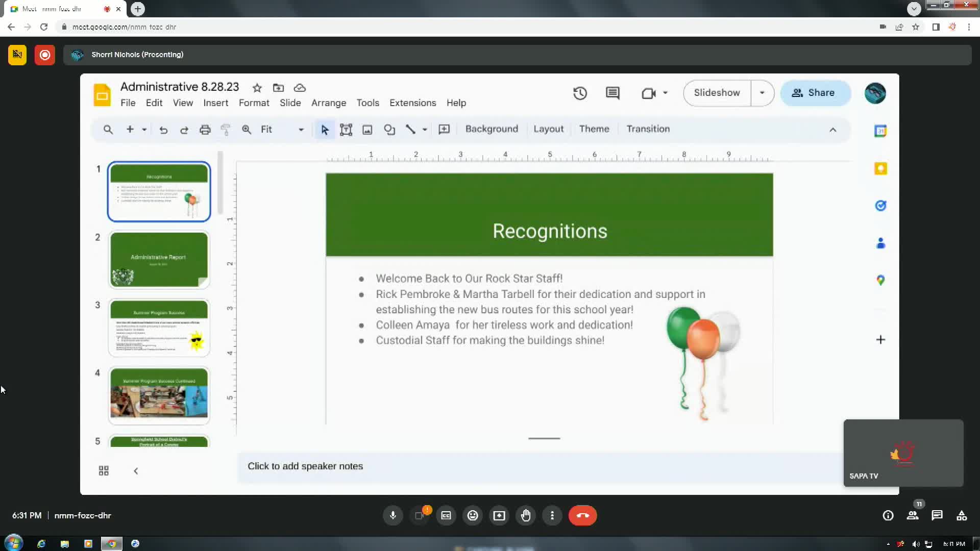
Task: Click the filmstrip vertical scrollbar
Action: pyautogui.click(x=220, y=183)
